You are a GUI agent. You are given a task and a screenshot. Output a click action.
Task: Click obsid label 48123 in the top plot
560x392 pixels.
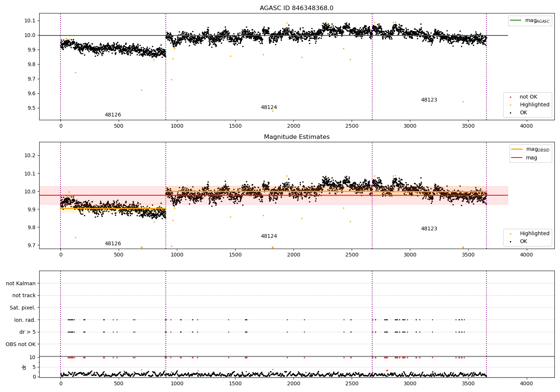coord(429,100)
